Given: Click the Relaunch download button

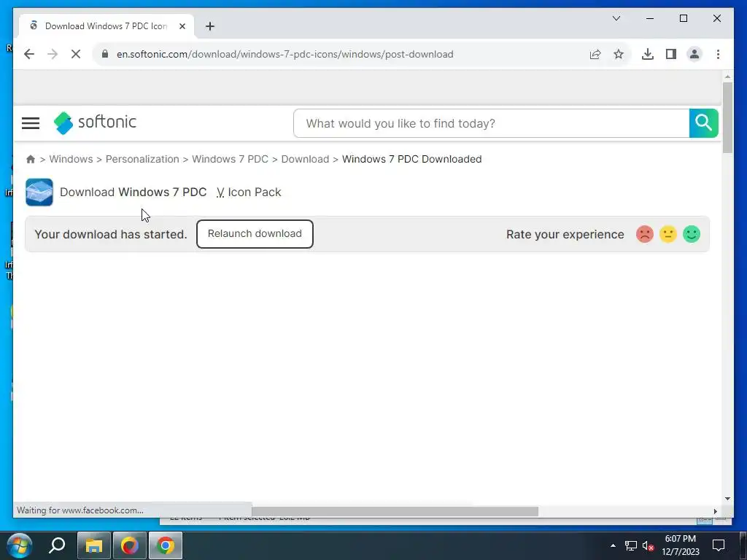Looking at the screenshot, I should [x=255, y=234].
